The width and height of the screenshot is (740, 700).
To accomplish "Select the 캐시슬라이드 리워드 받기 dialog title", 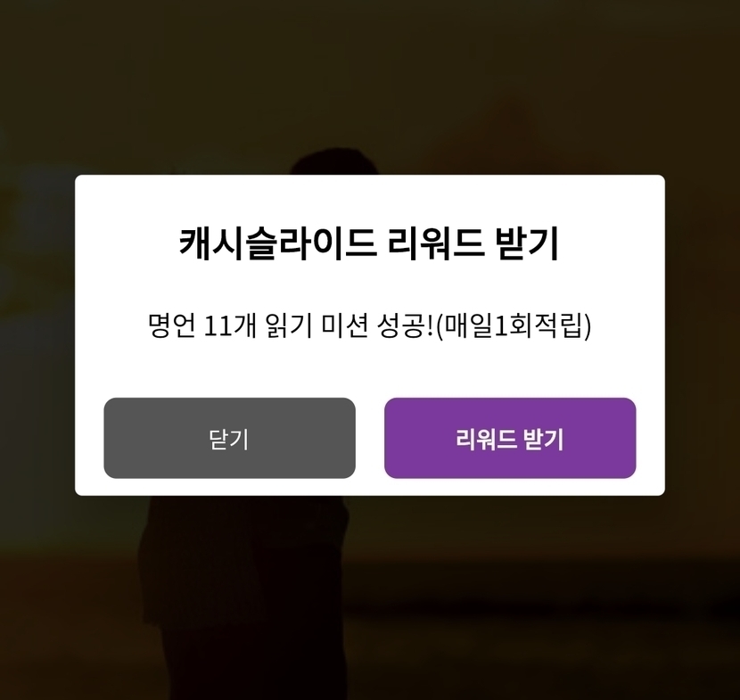I will pos(369,244).
